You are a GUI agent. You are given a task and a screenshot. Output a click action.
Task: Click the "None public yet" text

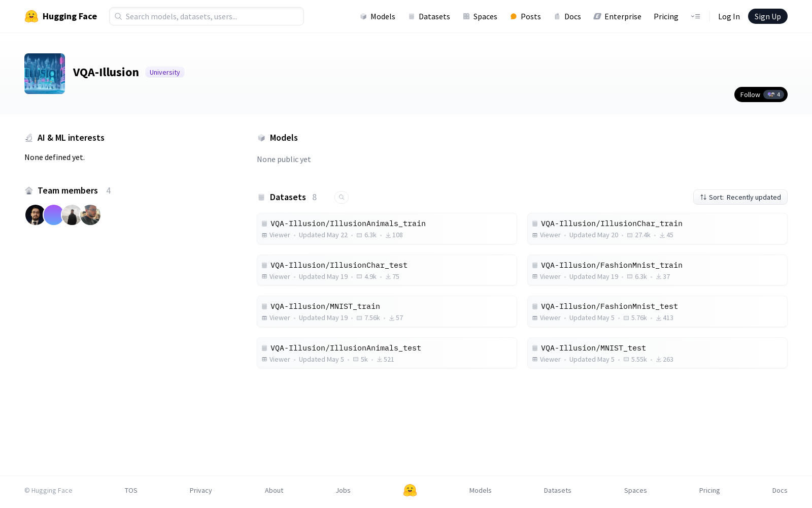[284, 160]
